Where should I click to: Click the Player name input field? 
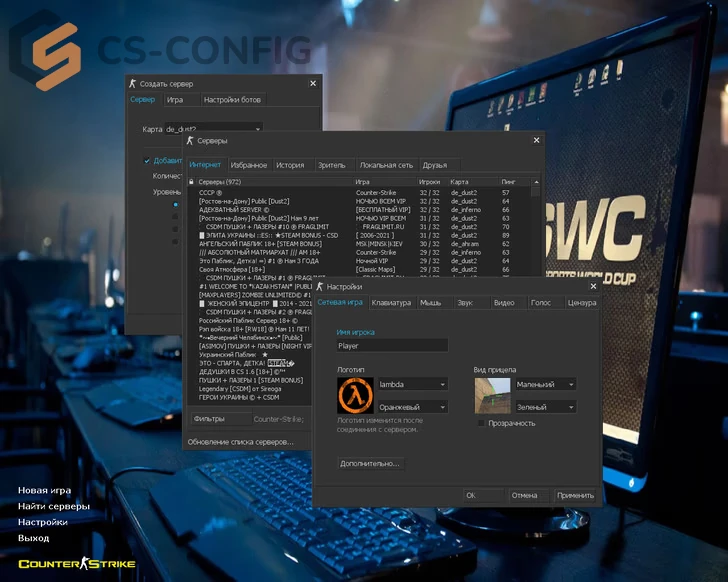tap(392, 346)
